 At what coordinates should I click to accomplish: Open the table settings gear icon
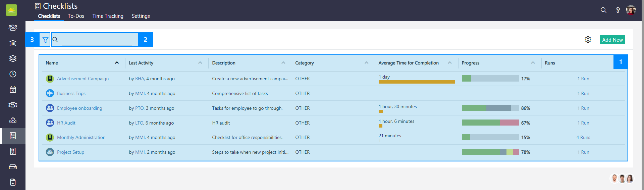[x=588, y=40]
